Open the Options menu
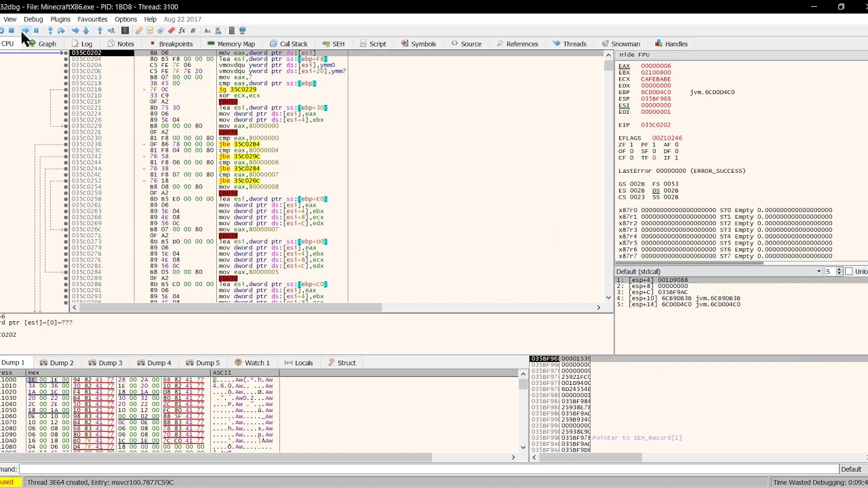 [x=125, y=19]
